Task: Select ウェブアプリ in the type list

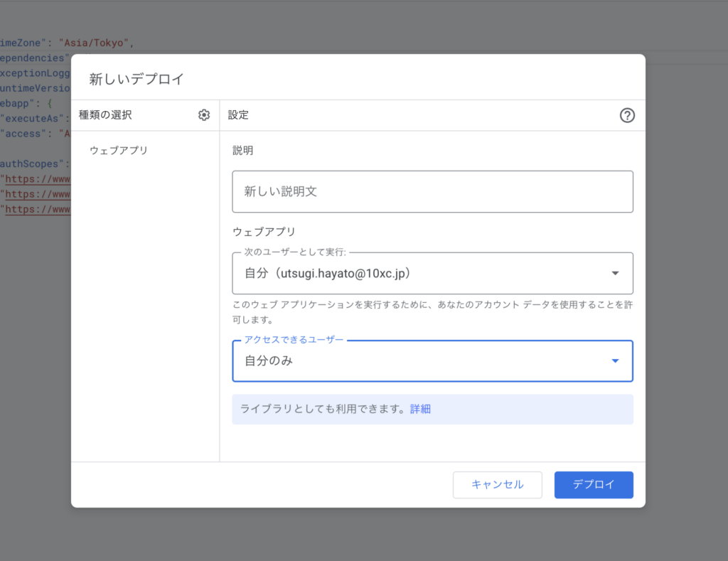Action: 119,151
